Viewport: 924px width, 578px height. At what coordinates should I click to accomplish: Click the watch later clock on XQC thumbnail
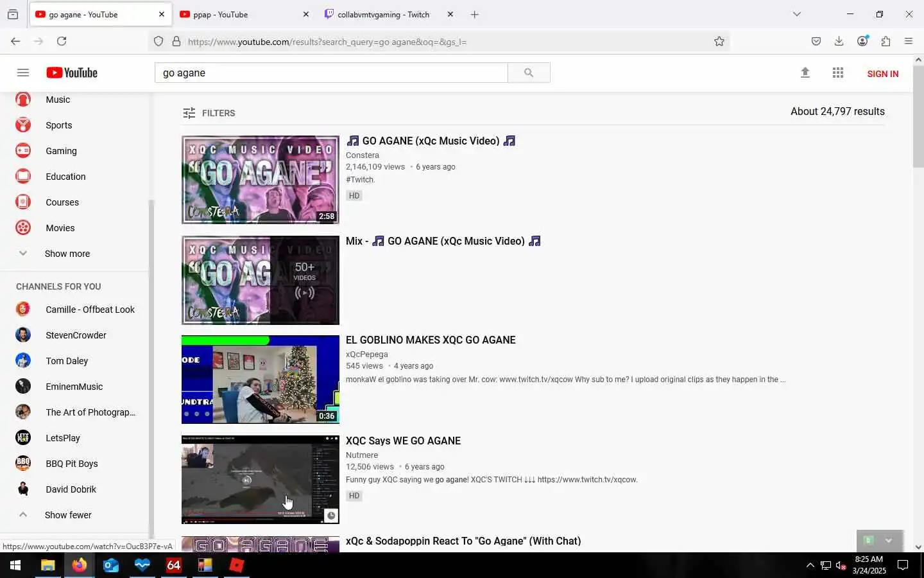[x=331, y=516]
